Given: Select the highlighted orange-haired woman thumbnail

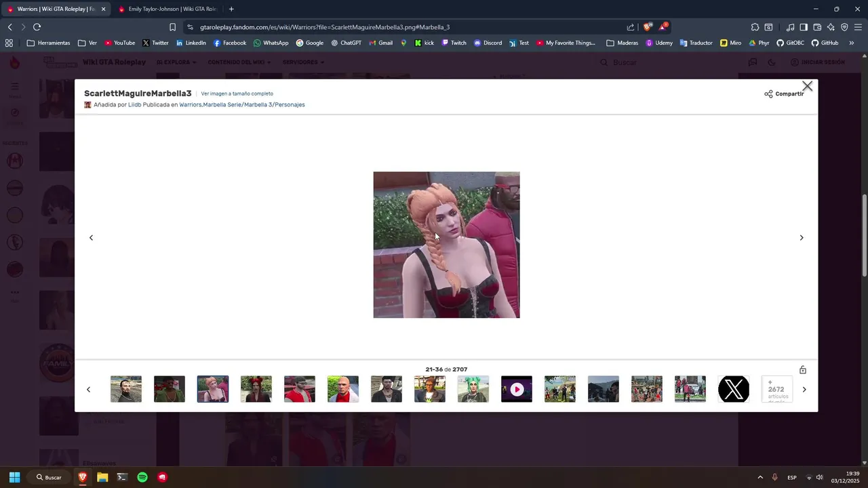Looking at the screenshot, I should [x=213, y=389].
